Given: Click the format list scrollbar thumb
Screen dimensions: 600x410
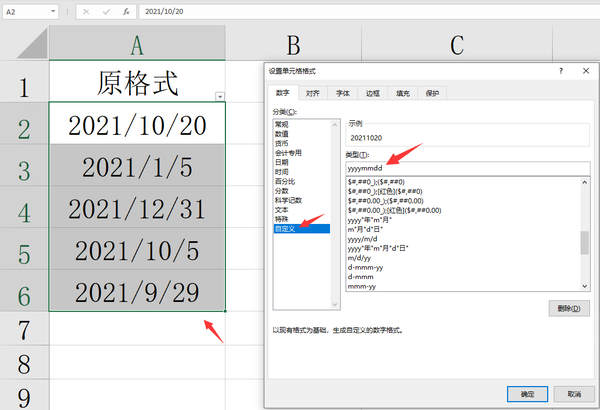Looking at the screenshot, I should click(x=584, y=243).
